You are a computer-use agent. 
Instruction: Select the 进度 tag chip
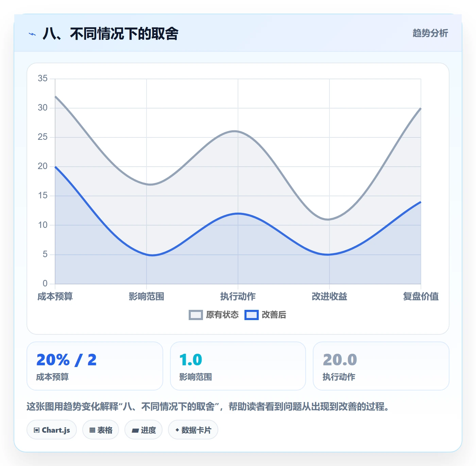143,430
